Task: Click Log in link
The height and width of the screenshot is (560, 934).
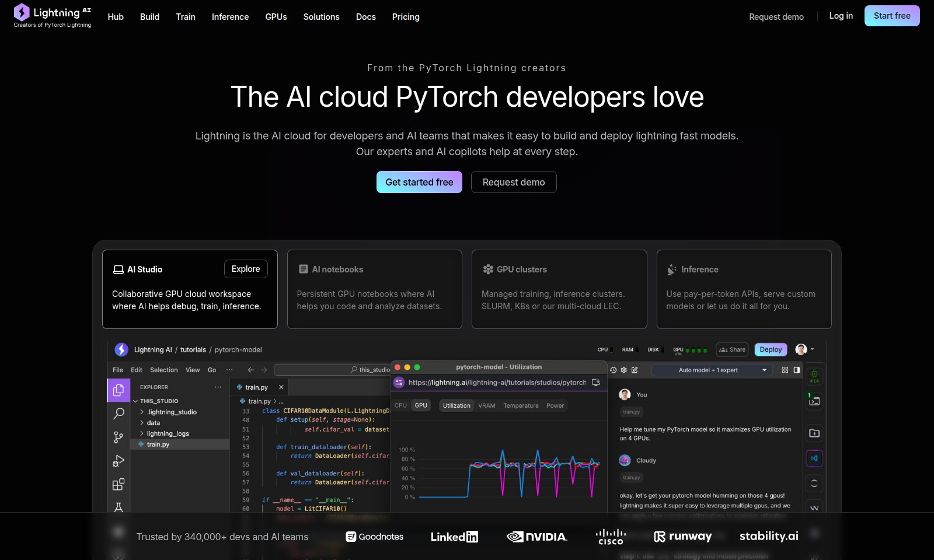Action: (841, 16)
